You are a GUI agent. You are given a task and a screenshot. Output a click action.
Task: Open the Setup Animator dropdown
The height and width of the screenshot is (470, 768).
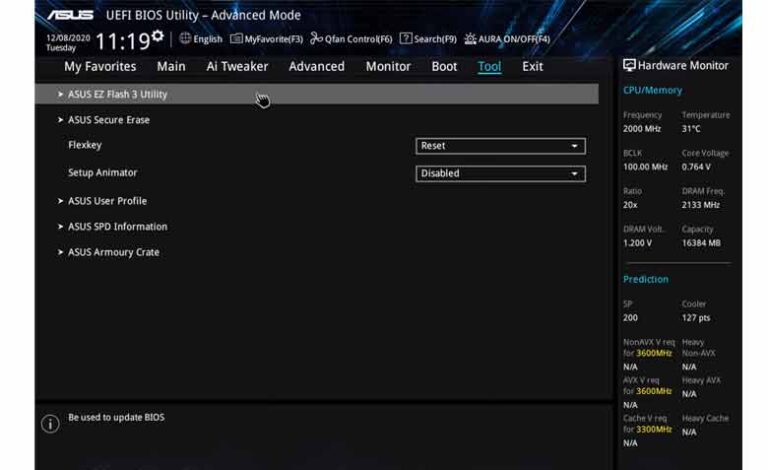500,174
